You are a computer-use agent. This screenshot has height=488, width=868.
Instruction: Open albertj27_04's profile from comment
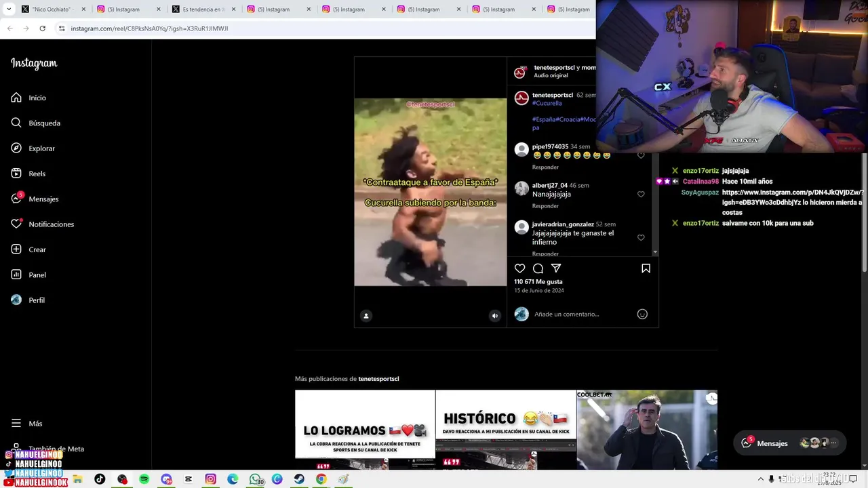[549, 185]
